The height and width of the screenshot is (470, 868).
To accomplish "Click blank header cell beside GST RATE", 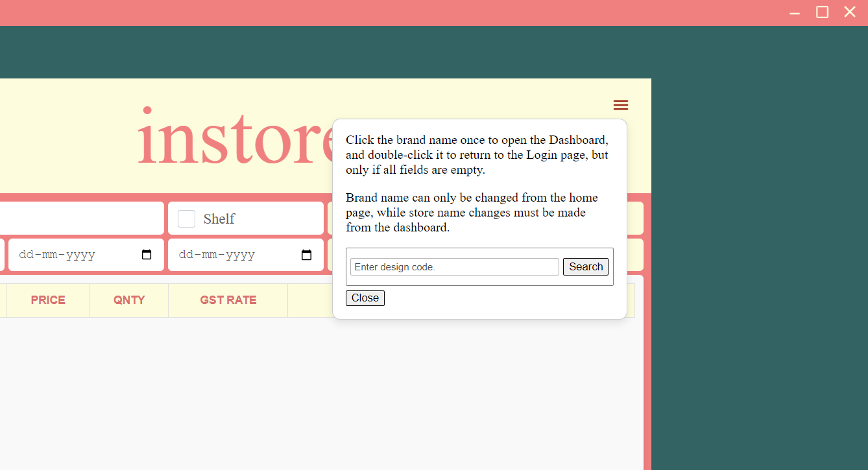I will point(310,300).
